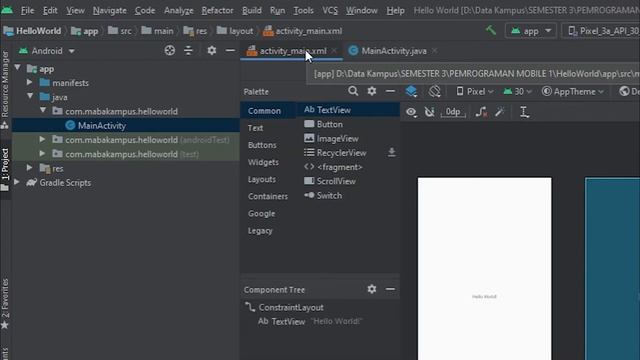Select Switch widget in Palette
This screenshot has width=640, height=360.
pyautogui.click(x=323, y=196)
